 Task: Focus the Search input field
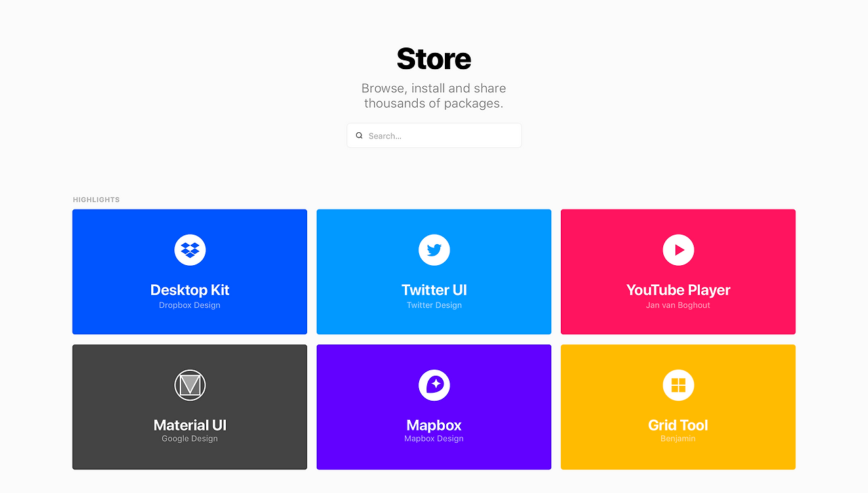point(434,136)
